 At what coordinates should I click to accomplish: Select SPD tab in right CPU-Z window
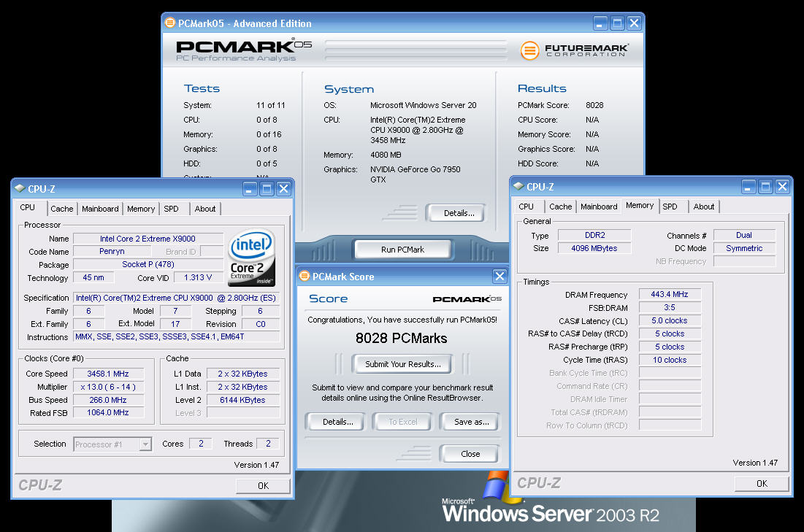point(670,207)
